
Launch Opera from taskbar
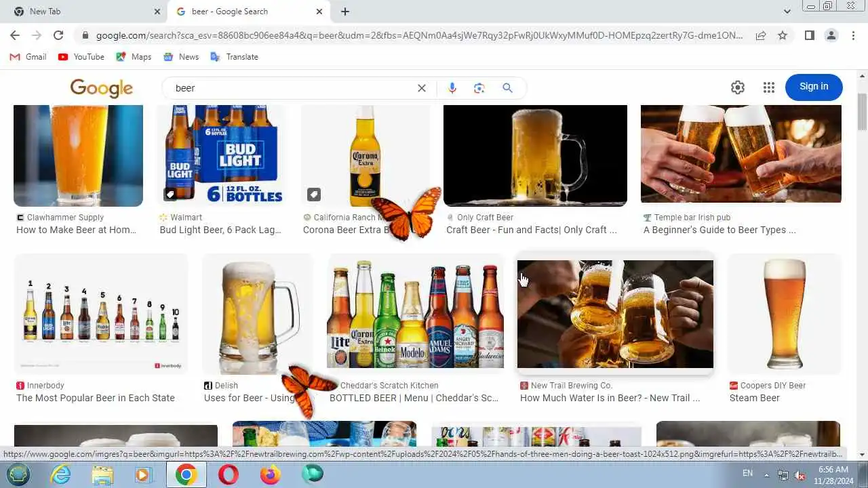[x=229, y=474]
